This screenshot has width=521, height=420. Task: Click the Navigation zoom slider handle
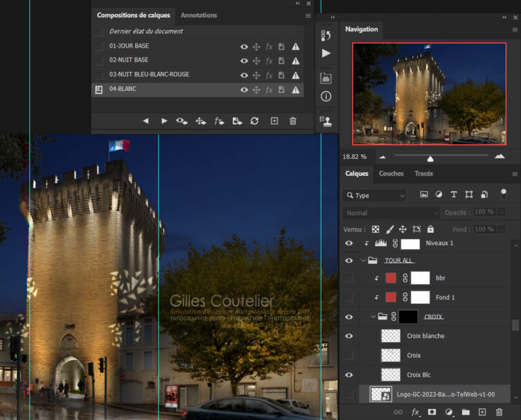[430, 159]
